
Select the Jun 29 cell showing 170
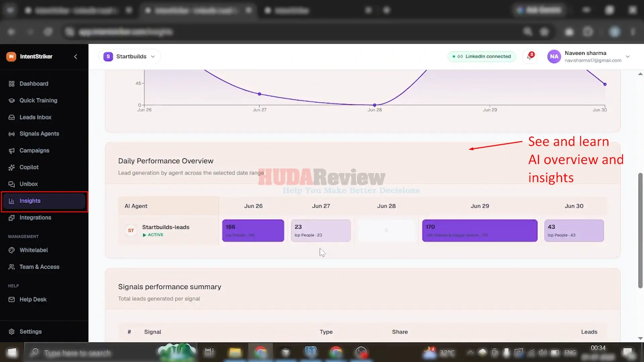click(x=480, y=230)
